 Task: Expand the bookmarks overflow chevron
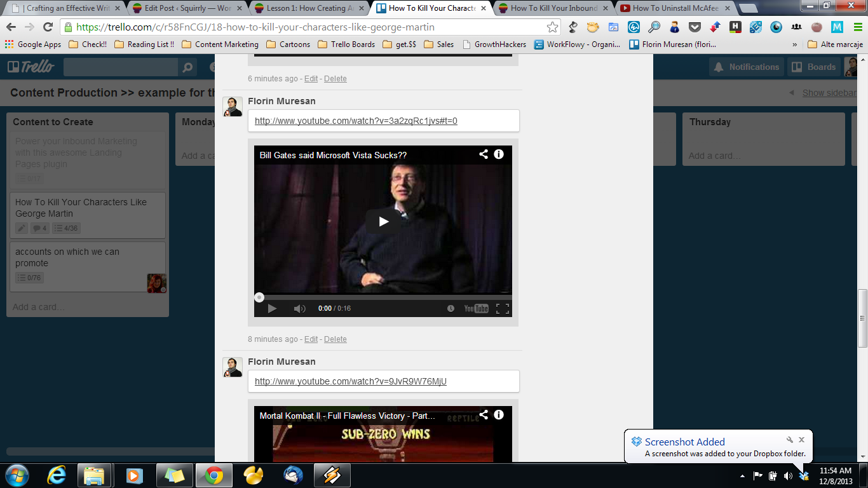click(x=794, y=44)
